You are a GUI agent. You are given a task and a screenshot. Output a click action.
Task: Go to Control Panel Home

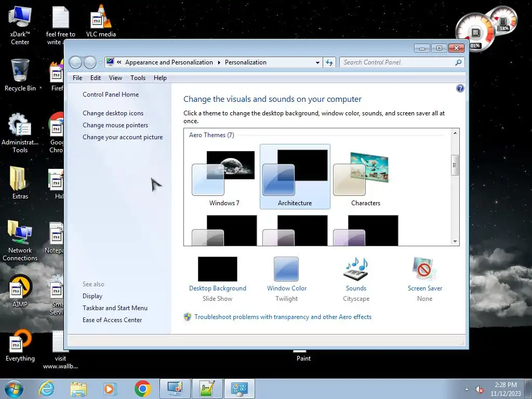click(111, 95)
